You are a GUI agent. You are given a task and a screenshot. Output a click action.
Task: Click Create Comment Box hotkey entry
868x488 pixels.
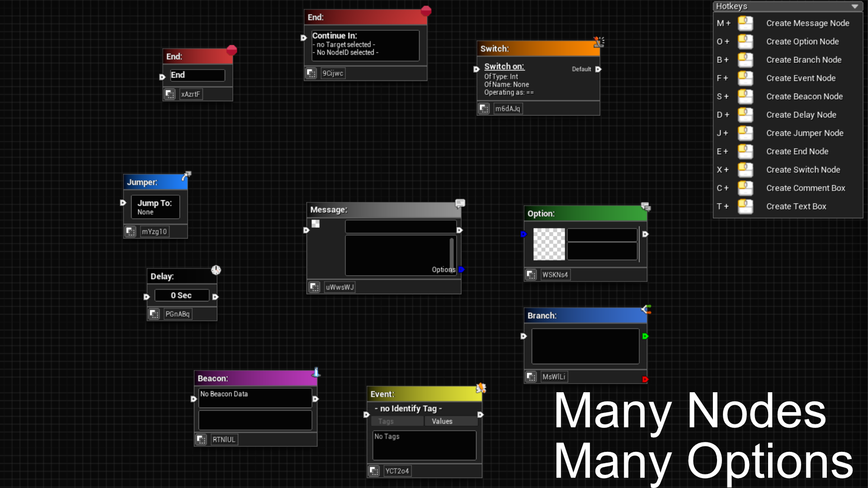tap(805, 188)
